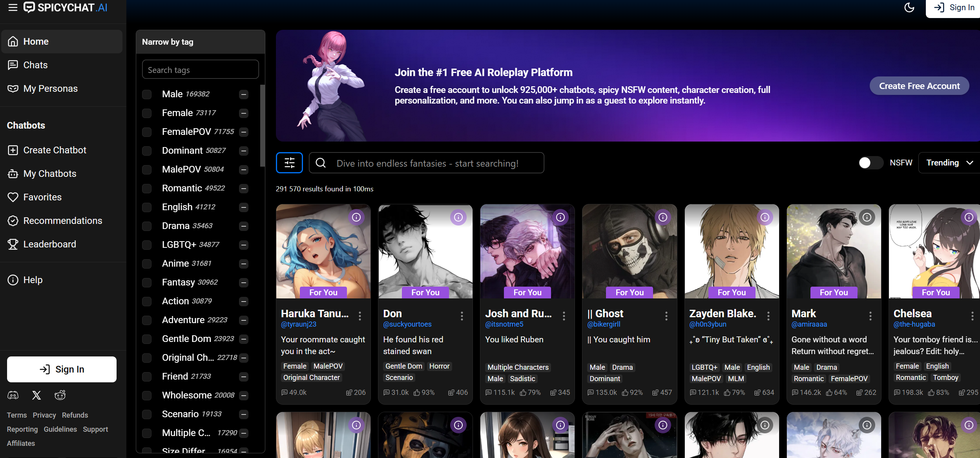
Task: Exclude Female tag with minus icon
Action: tap(244, 113)
